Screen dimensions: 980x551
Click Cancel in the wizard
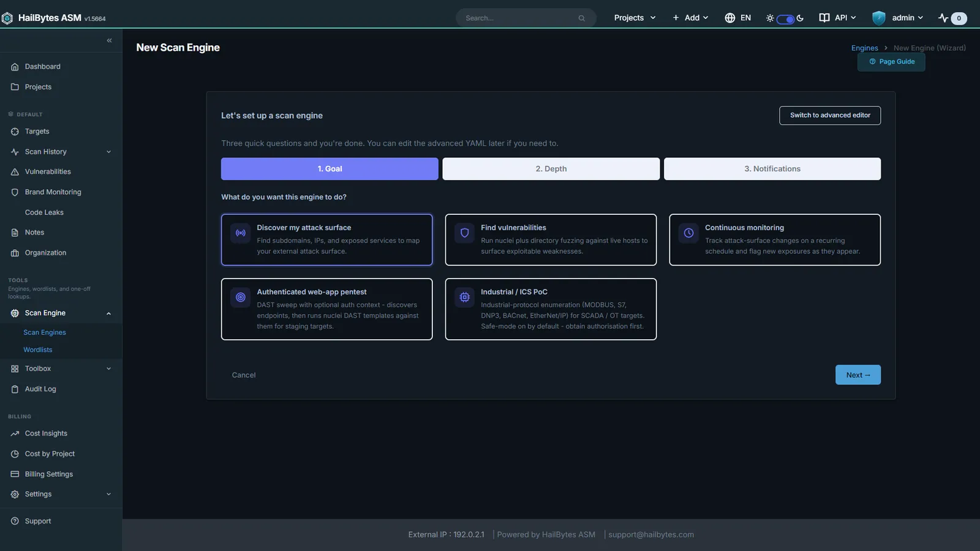pos(244,375)
